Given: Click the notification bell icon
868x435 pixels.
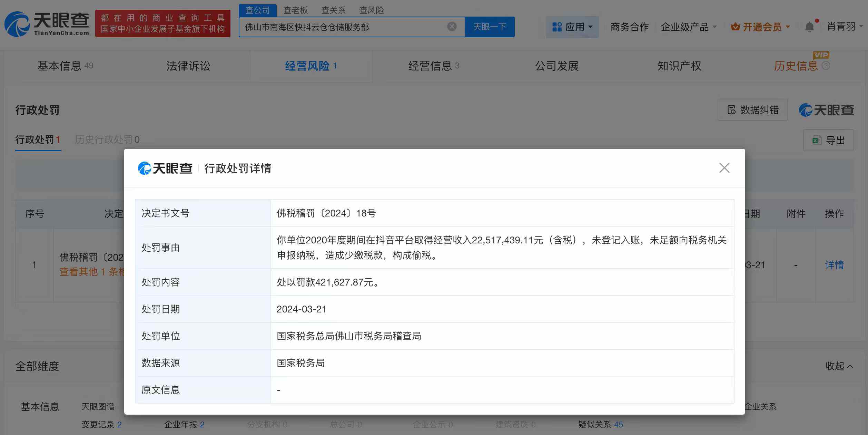Looking at the screenshot, I should click(x=809, y=26).
